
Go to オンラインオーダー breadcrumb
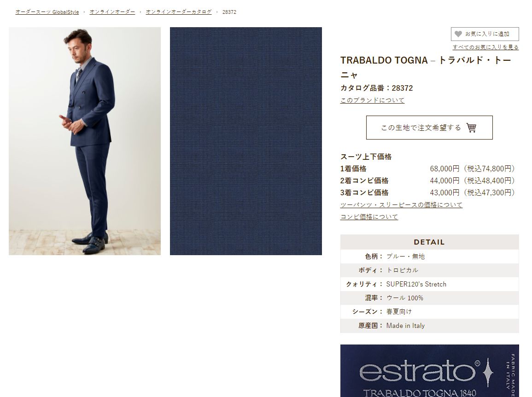click(112, 12)
